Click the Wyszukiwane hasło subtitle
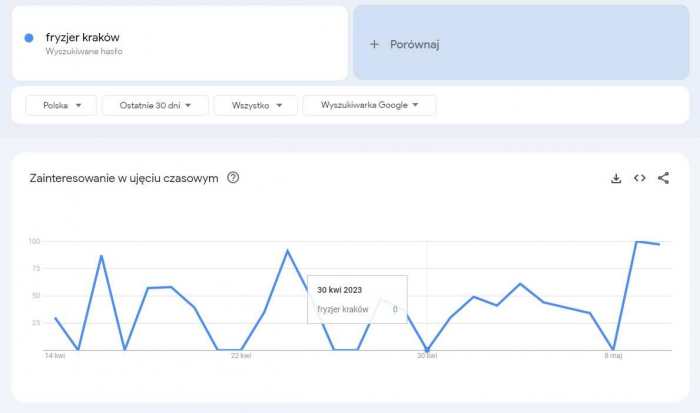This screenshot has width=700, height=413. [x=84, y=51]
